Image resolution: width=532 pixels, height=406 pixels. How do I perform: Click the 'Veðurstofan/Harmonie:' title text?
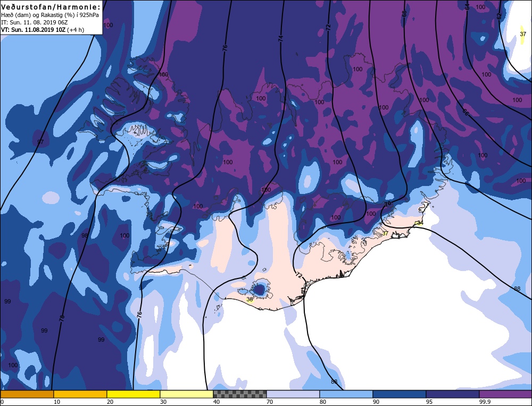[51, 7]
